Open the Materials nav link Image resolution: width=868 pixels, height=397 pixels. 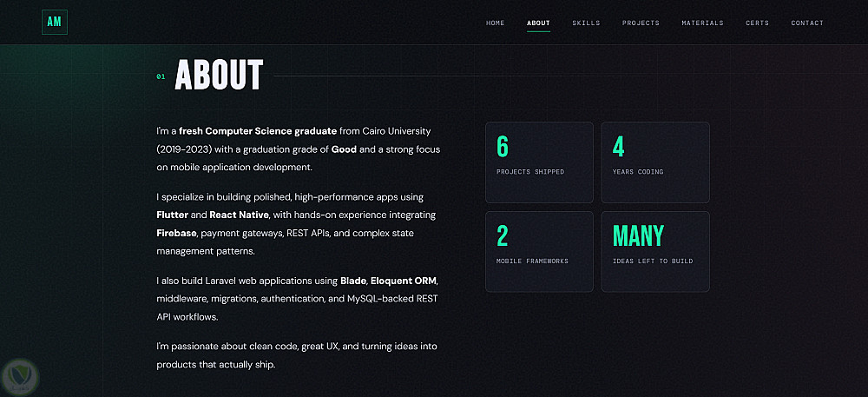point(702,23)
